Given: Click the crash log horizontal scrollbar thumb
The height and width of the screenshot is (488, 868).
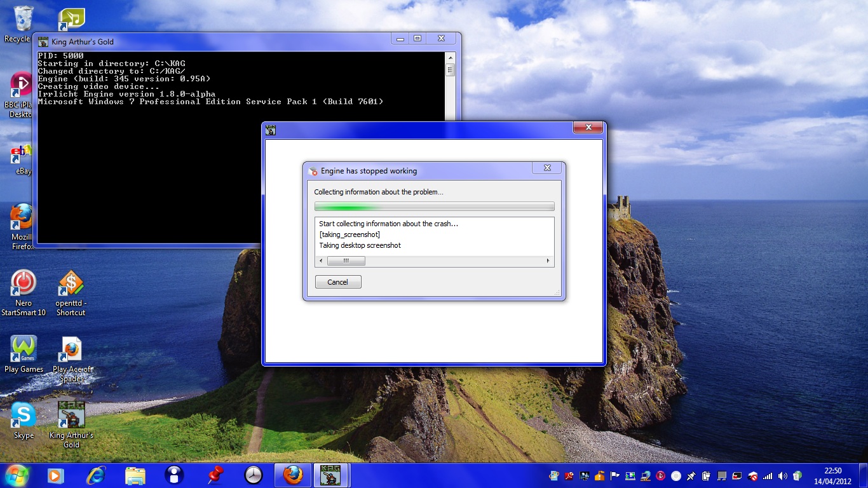Looking at the screenshot, I should (346, 261).
